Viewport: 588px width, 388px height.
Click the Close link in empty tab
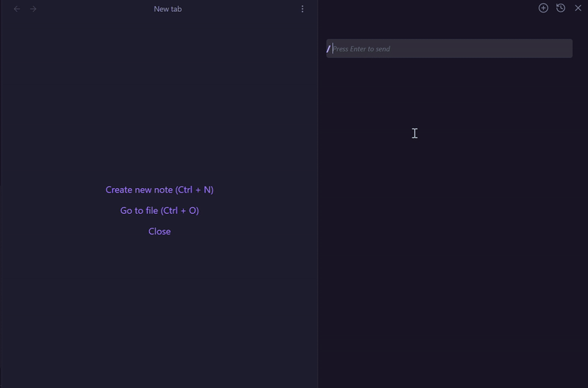click(x=159, y=231)
